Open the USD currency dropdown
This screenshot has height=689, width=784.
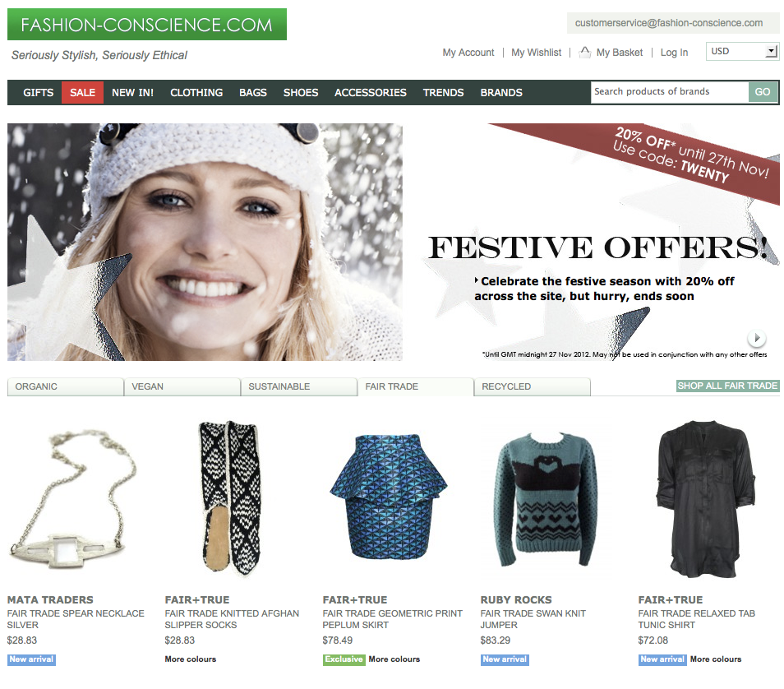[x=743, y=51]
